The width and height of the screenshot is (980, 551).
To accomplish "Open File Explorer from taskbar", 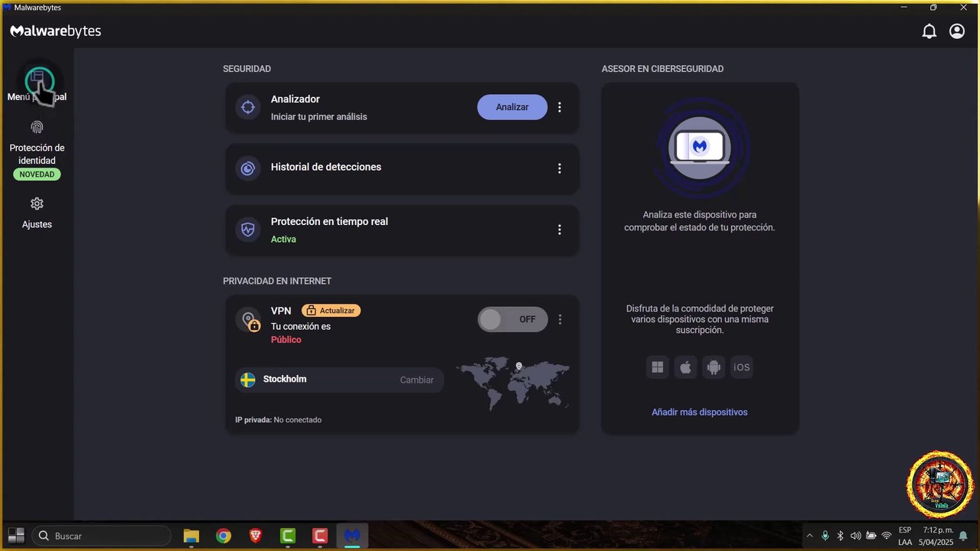I will [191, 536].
